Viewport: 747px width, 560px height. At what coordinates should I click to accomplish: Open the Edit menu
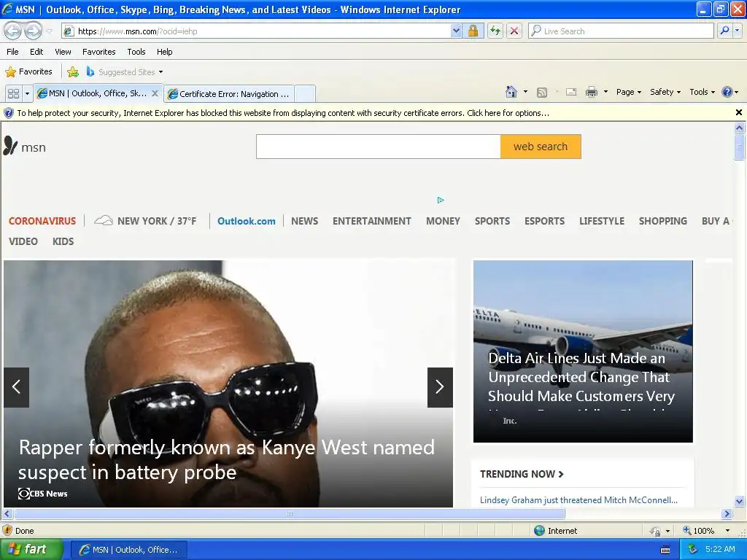point(36,52)
